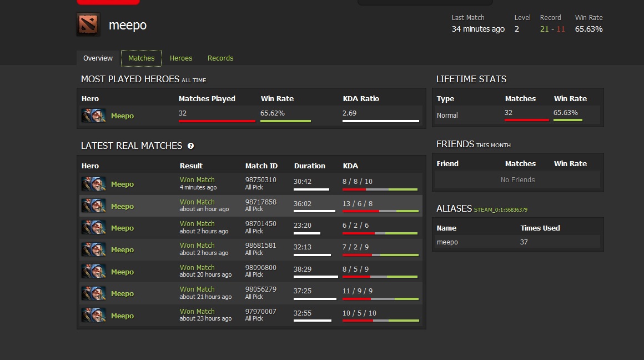Open Meepo link in Most Played Heroes
Viewport: 644px width, 360px height.
[x=122, y=116]
